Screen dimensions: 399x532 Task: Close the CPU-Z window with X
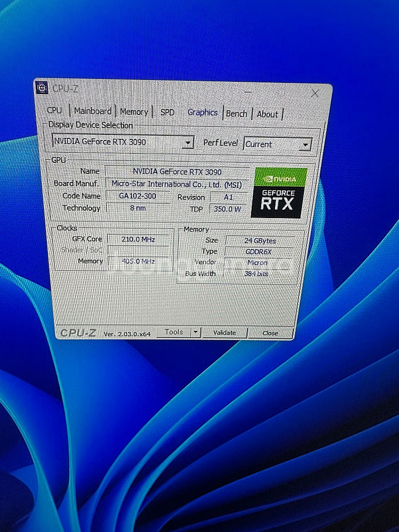point(315,93)
